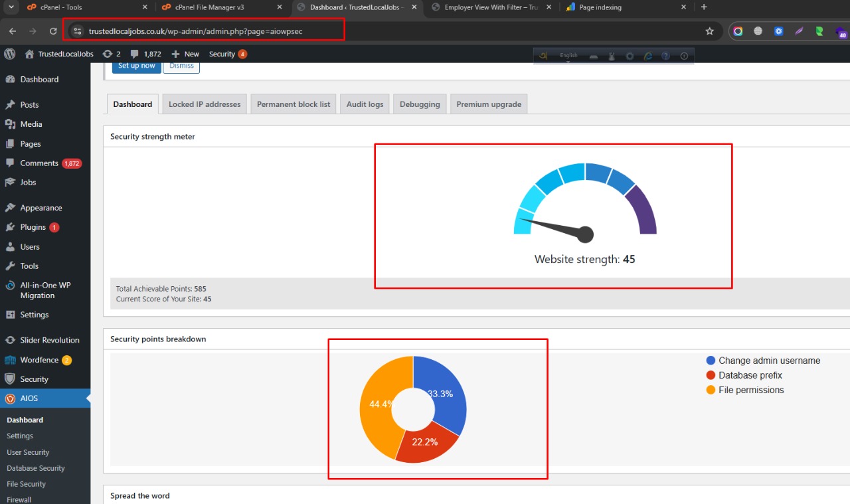Screen dimensions: 850x504
Task: Visit site via TrustedLocalJobs home link
Action: coord(59,54)
